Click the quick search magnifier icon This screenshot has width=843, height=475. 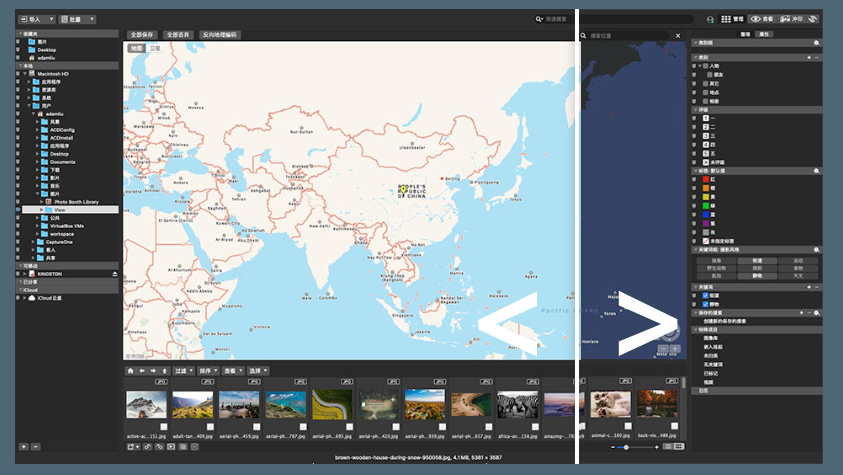539,19
